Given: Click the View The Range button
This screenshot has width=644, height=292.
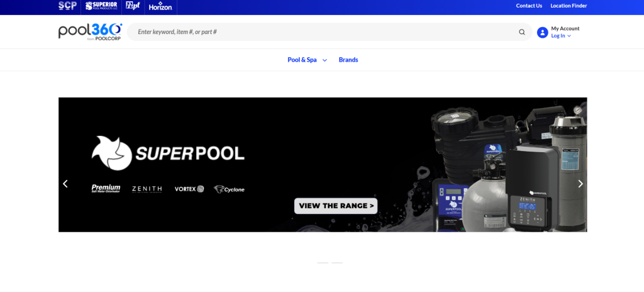Looking at the screenshot, I should [x=336, y=206].
